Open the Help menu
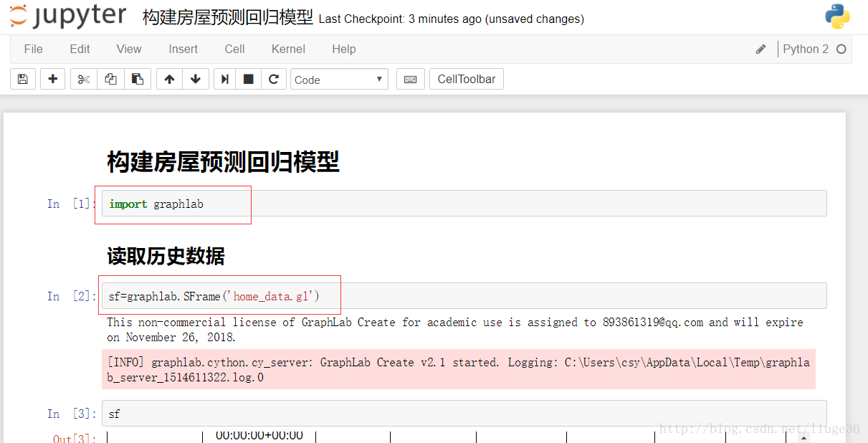The width and height of the screenshot is (868, 443). pos(344,49)
